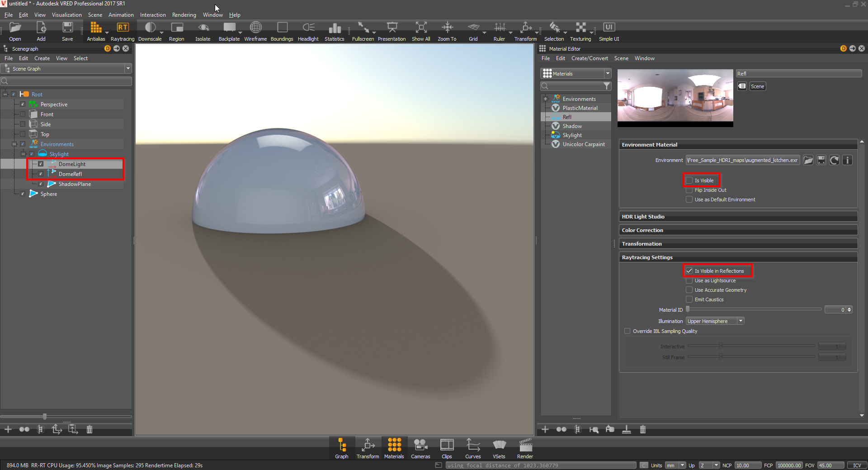
Task: Open the Rendering menu
Action: pyautogui.click(x=184, y=14)
